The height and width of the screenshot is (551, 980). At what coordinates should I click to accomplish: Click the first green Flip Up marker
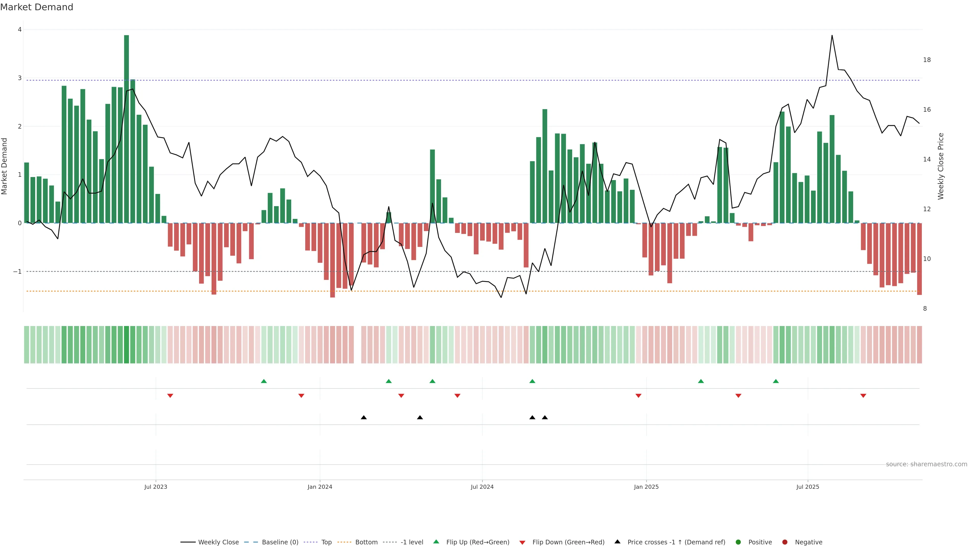tap(264, 381)
